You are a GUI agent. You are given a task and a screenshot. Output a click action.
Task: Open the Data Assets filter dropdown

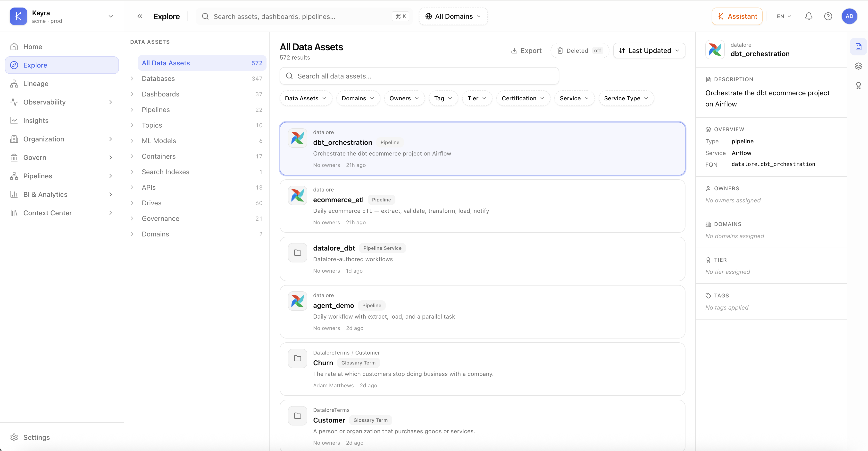click(306, 98)
